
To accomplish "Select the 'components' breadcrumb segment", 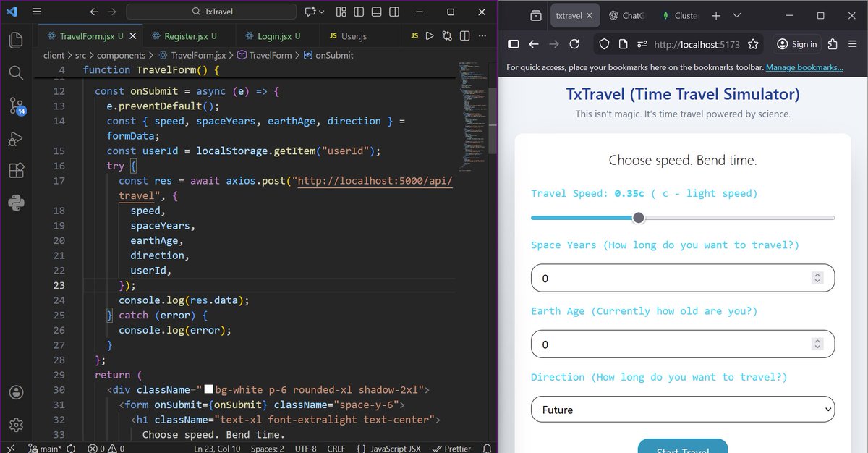I will pyautogui.click(x=121, y=55).
